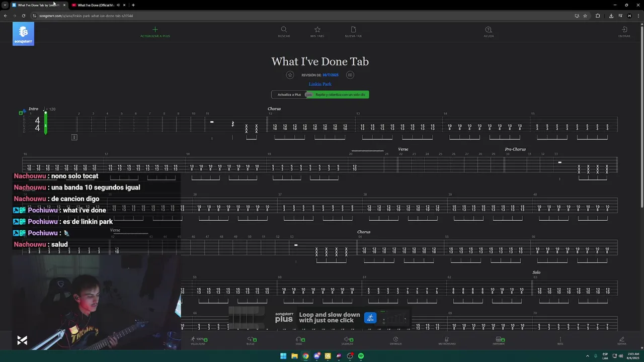This screenshot has height=362, width=644.
Task: Click the page vertical scrollbar
Action: pyautogui.click(x=642, y=116)
